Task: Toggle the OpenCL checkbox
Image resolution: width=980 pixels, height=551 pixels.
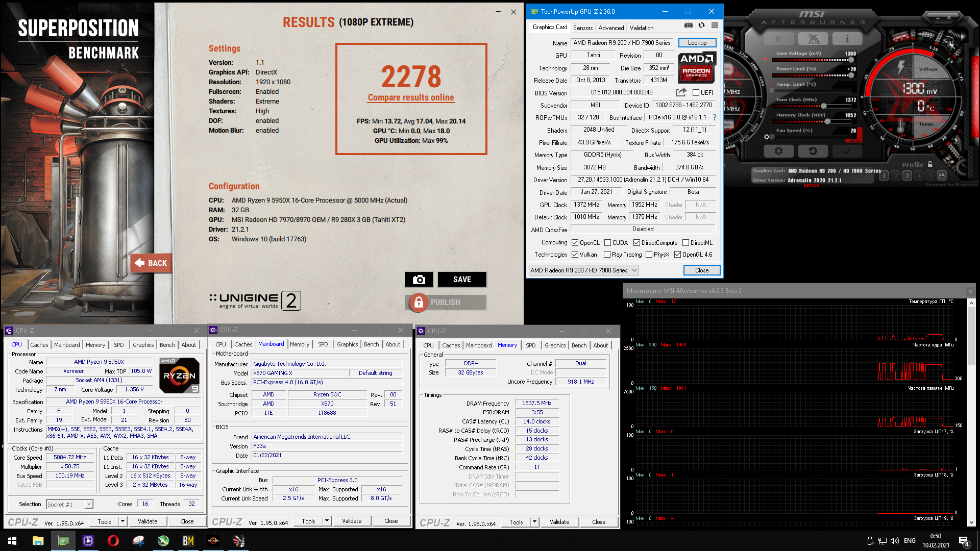Action: tap(575, 243)
